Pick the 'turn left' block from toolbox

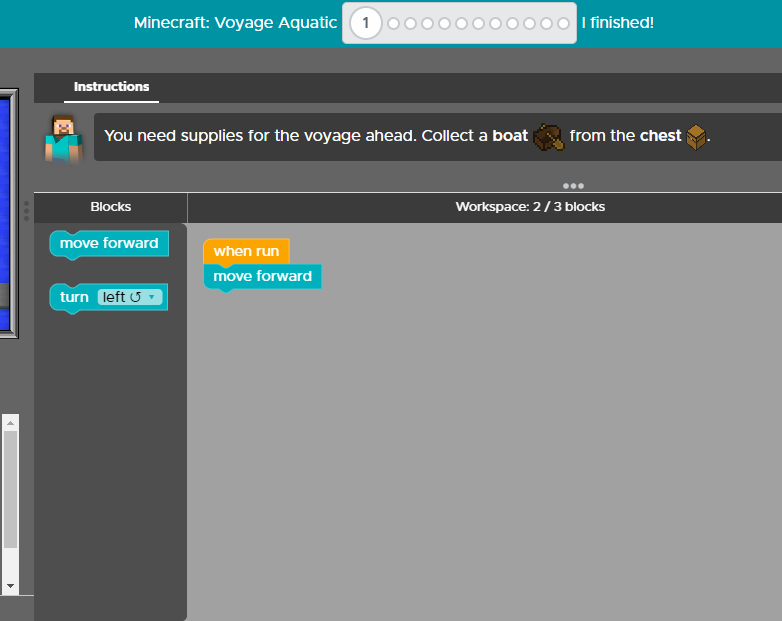click(73, 297)
